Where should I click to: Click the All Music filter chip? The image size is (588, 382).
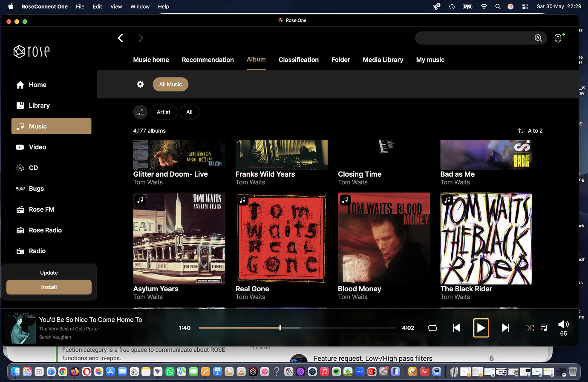tap(170, 84)
